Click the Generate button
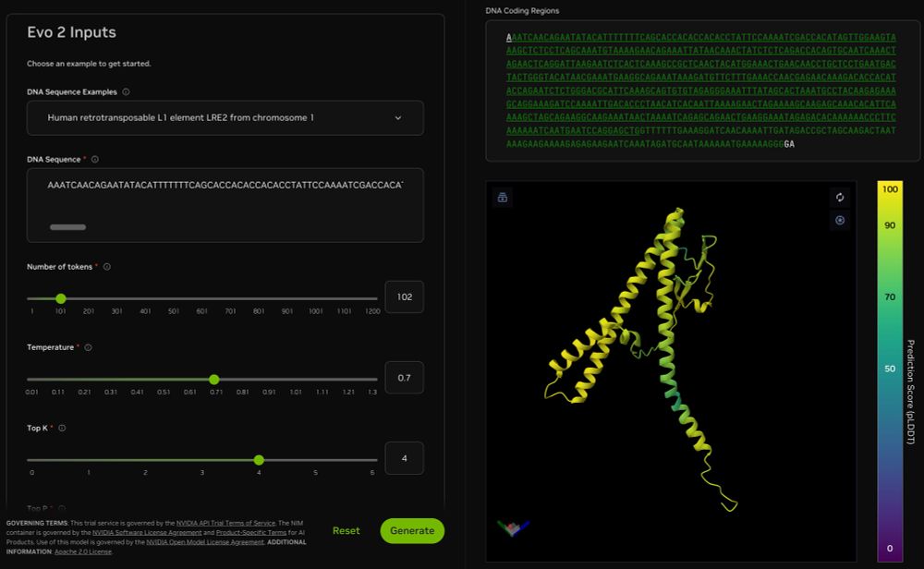The image size is (924, 569). pyautogui.click(x=412, y=531)
